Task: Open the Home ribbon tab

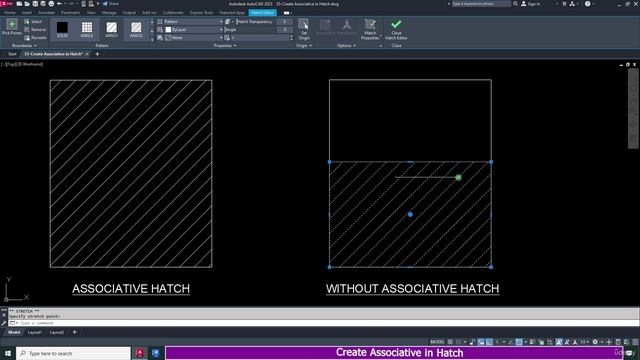Action: click(x=10, y=13)
